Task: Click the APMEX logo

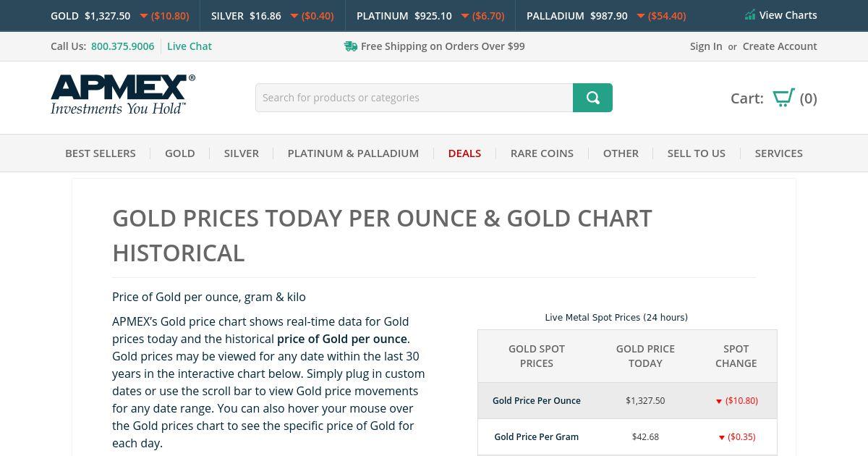Action: tap(123, 95)
